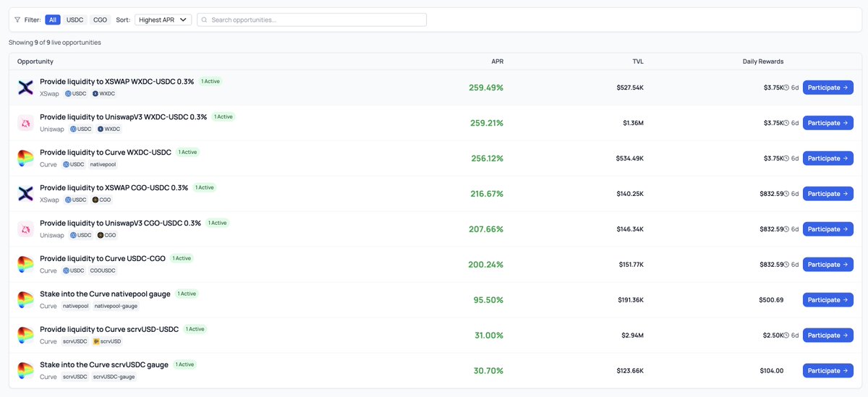
Task: Participate in the Curve scrvUSDC gauge stake
Action: click(827, 371)
